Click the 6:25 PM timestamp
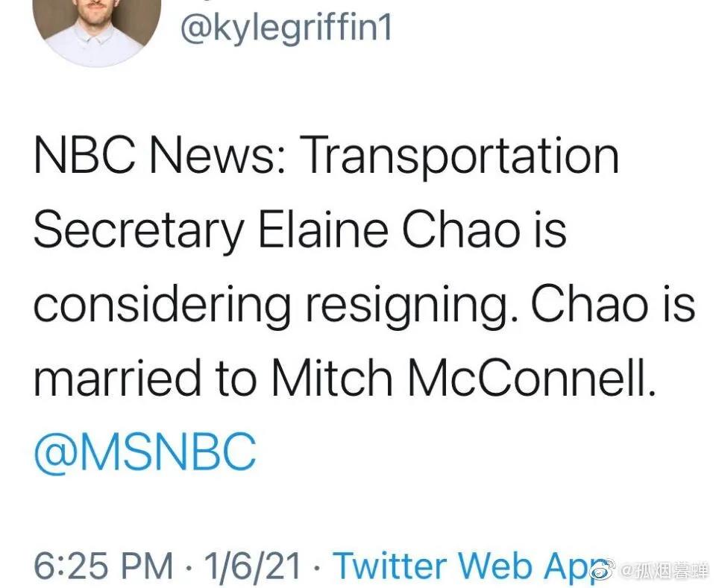Viewport: 716px width, 588px height. click(x=103, y=566)
